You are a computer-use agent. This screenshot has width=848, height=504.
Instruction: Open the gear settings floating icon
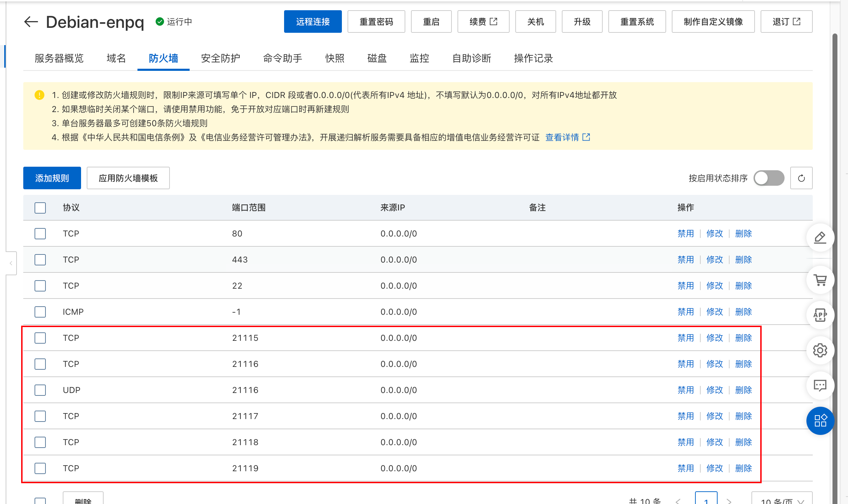click(820, 350)
